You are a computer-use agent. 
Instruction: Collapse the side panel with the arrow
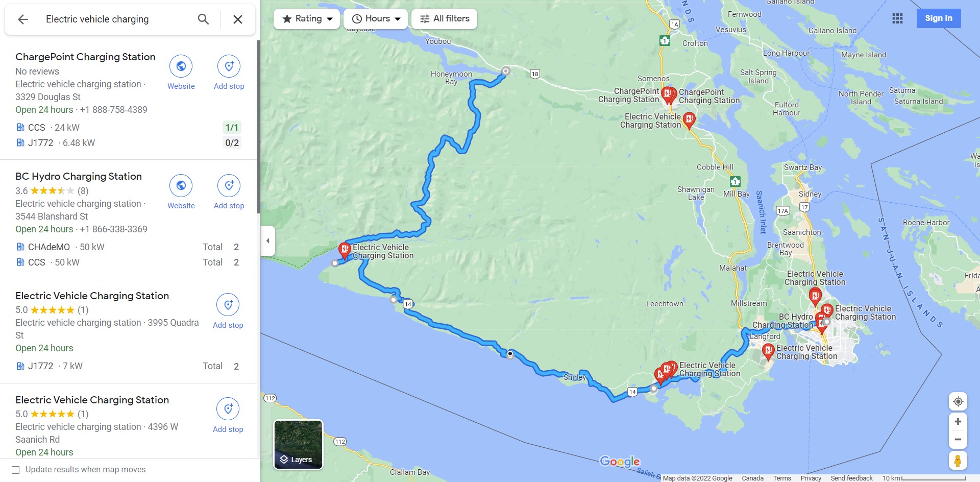(x=267, y=240)
